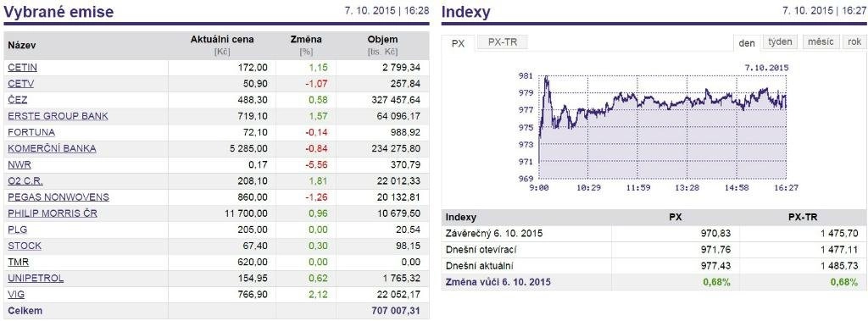Open the VIG stock link
The image size is (868, 321).
pos(16,295)
